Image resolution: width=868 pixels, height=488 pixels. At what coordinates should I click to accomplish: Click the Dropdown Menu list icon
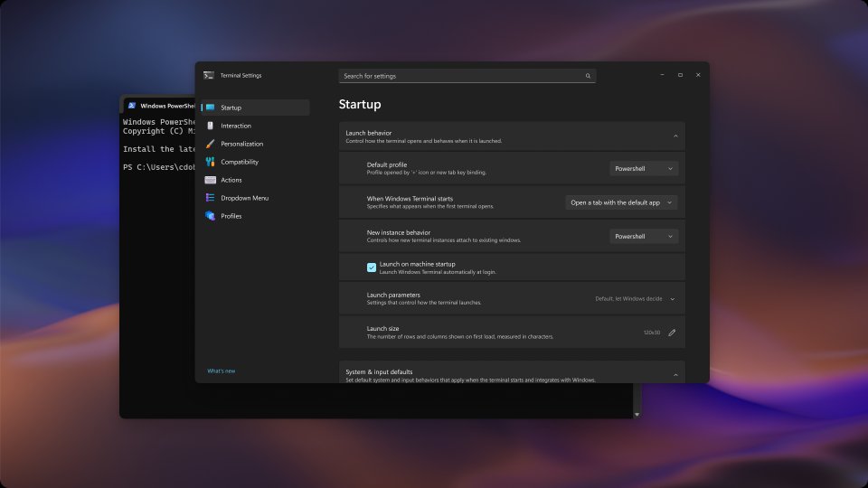[x=211, y=198]
